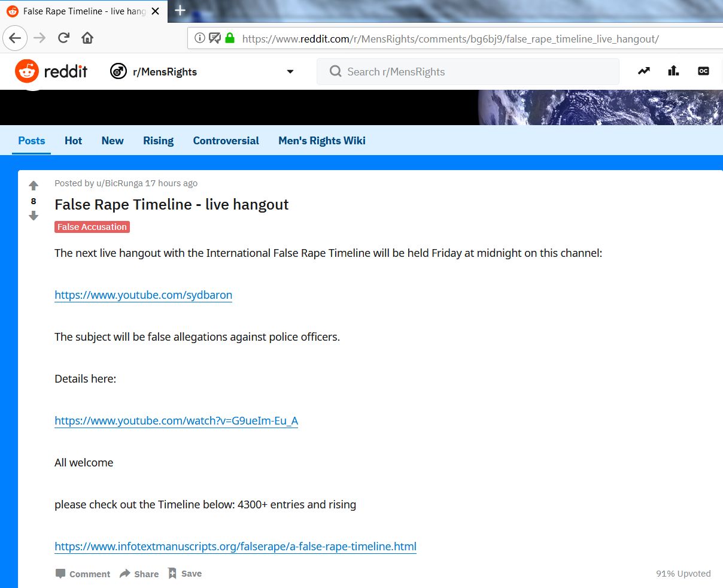
Task: Upvote the False Rape Timeline post
Action: [x=34, y=186]
